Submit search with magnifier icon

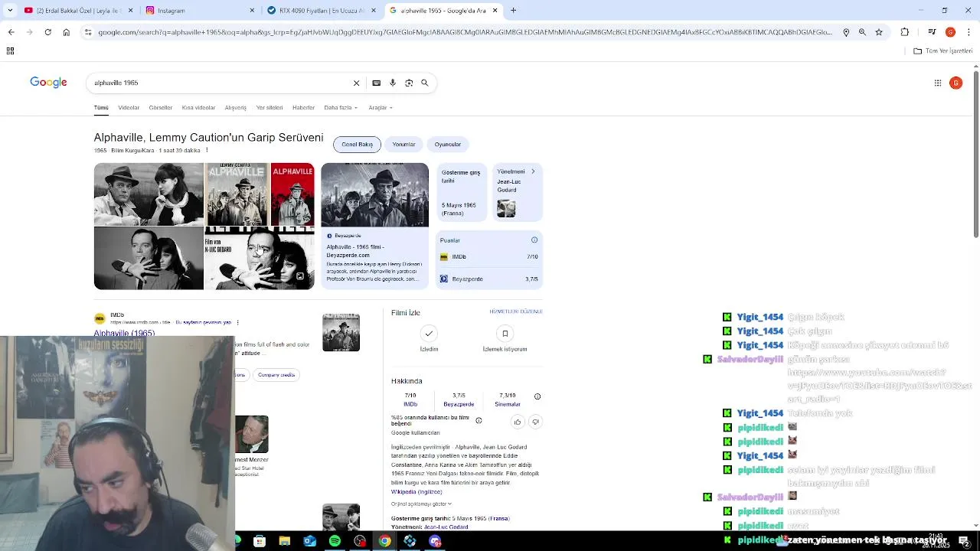click(x=425, y=83)
